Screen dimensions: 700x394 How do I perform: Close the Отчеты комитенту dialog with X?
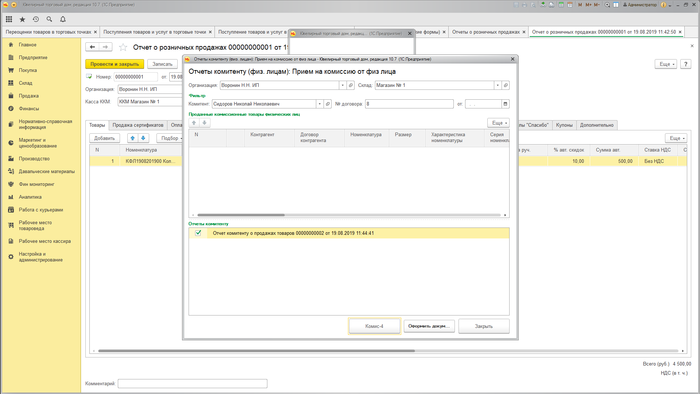pos(512,59)
